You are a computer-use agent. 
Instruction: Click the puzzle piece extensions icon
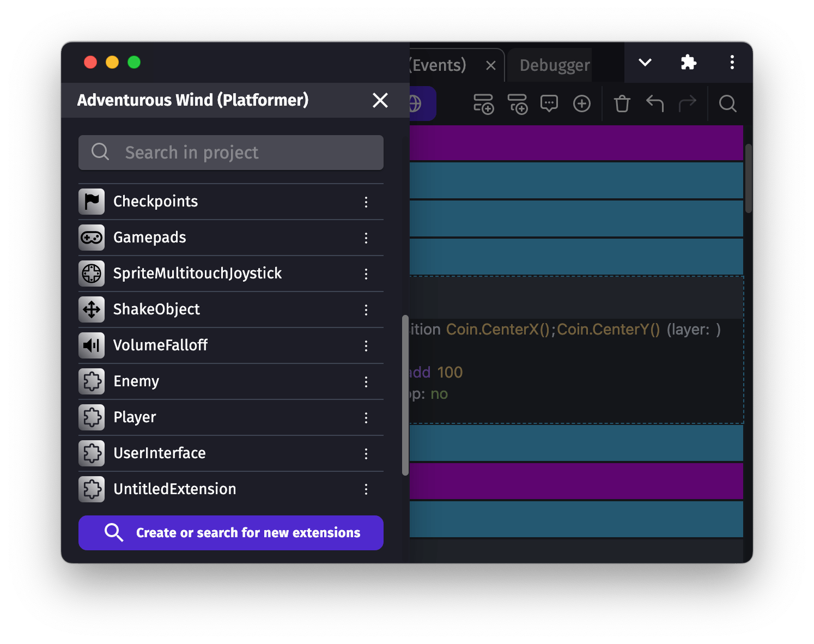click(689, 63)
